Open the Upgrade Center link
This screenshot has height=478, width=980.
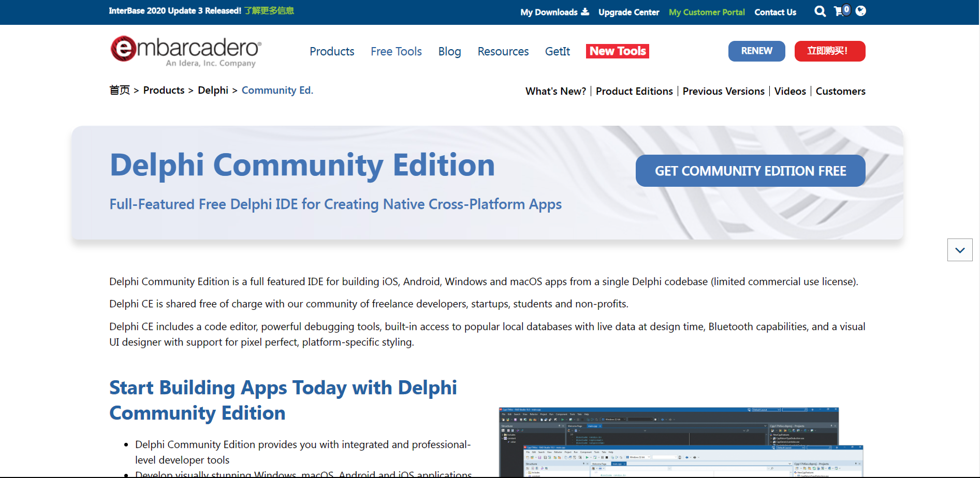pyautogui.click(x=628, y=12)
